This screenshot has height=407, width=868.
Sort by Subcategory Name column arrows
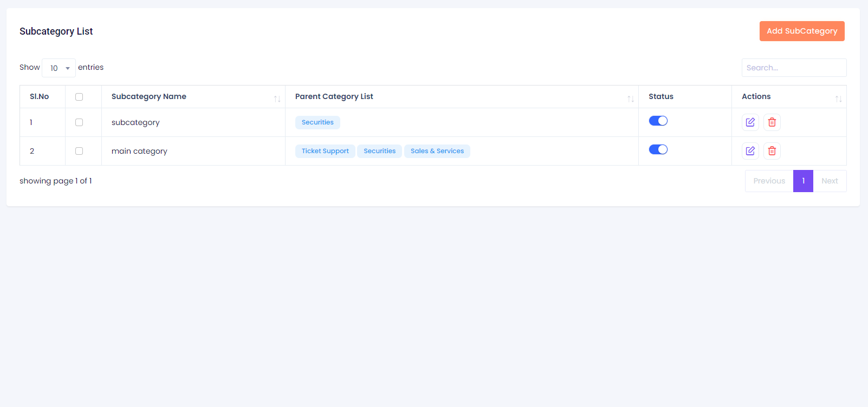pyautogui.click(x=277, y=99)
